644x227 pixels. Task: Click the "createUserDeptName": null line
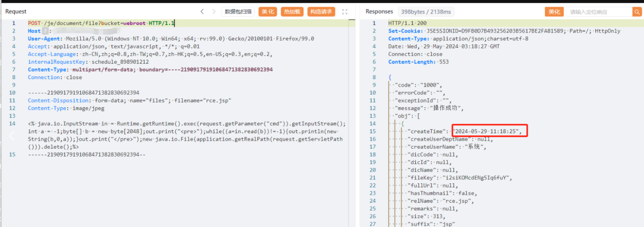tap(450, 139)
